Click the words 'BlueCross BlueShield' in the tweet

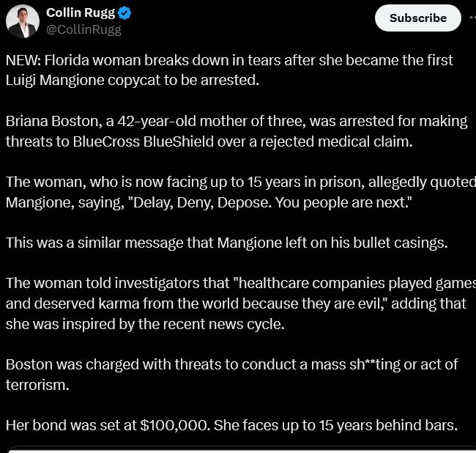click(143, 141)
